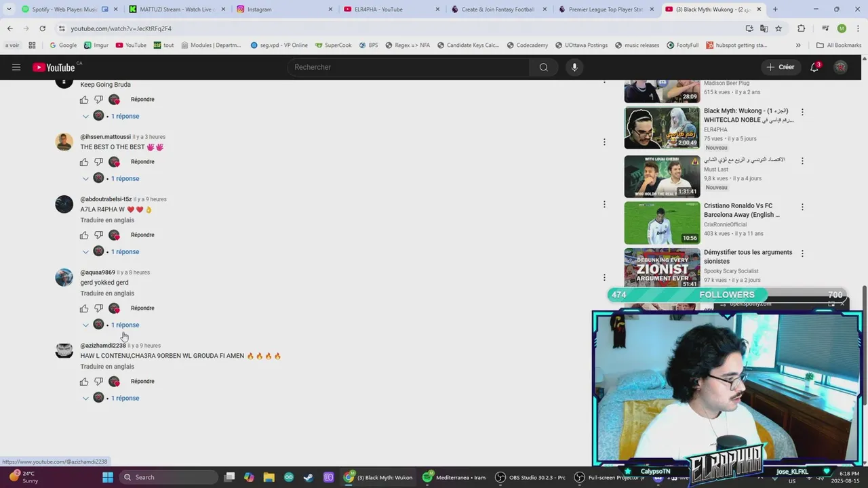Click 'Traduire en anglais' under @aquaa9869 comment
This screenshot has height=488, width=868.
point(107,293)
